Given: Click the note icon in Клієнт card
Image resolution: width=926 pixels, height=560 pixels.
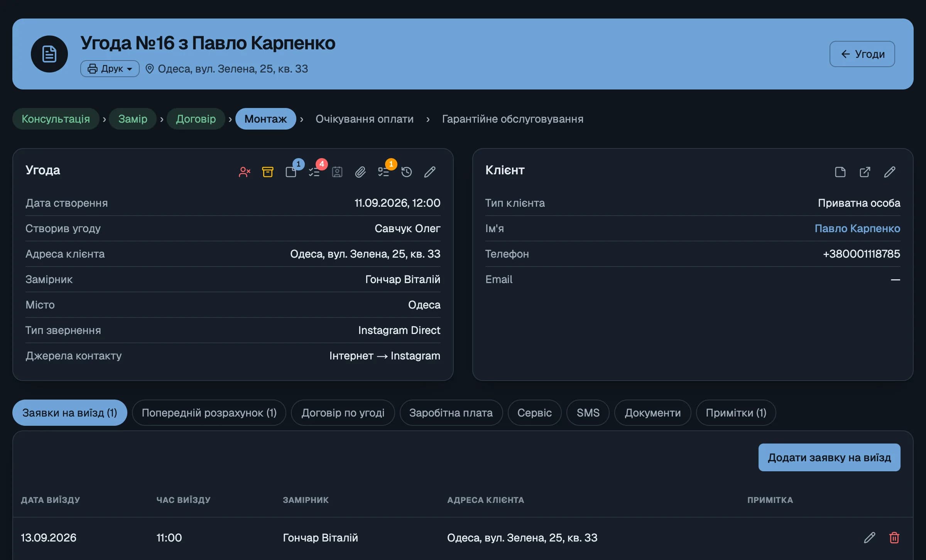Looking at the screenshot, I should point(840,172).
